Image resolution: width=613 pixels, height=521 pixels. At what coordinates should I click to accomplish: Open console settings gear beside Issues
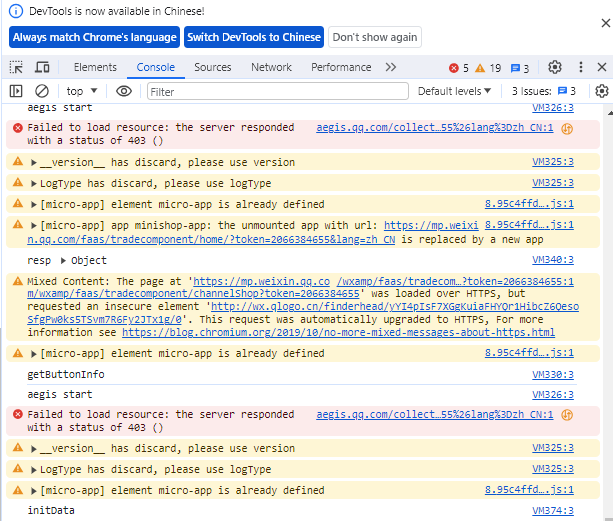click(x=602, y=91)
